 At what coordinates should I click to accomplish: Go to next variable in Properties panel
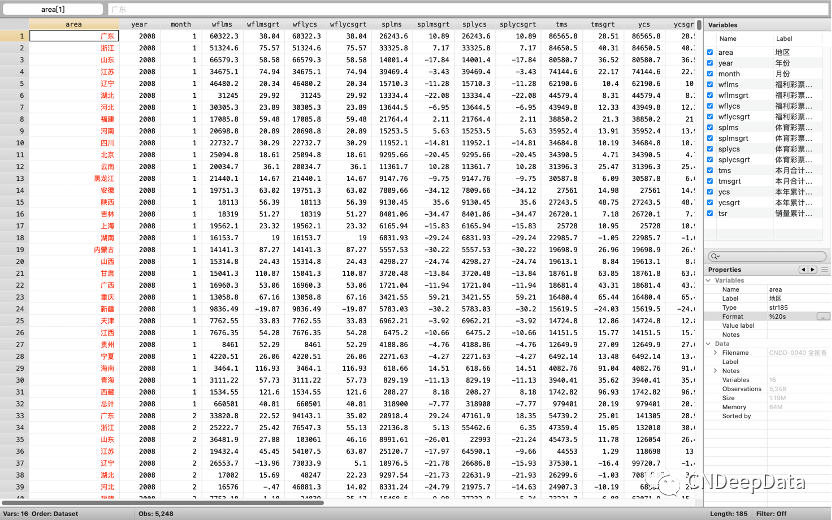click(812, 270)
